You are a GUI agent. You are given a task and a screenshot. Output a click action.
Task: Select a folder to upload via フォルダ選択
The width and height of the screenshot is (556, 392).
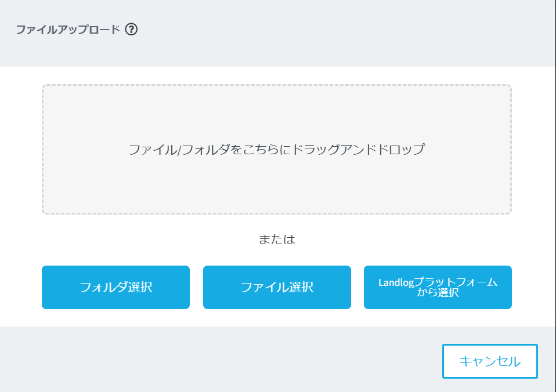pos(115,287)
